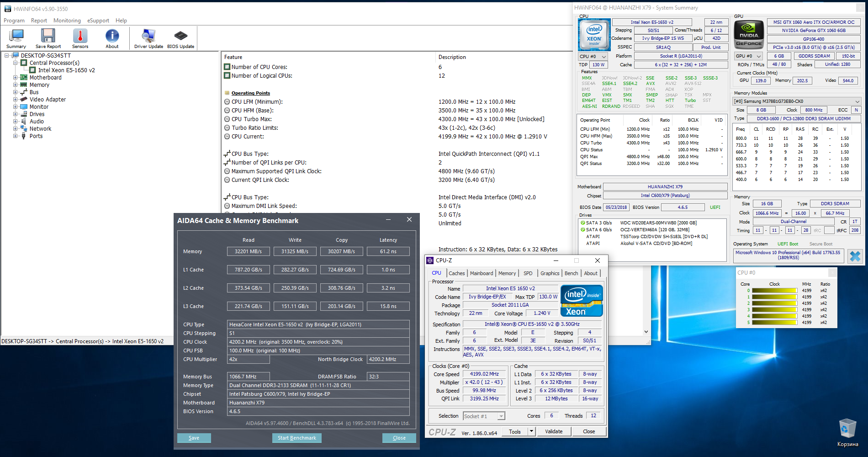868x457 pixels.
Task: Click the Core Speed 4199.02 MHz field in CPU-Z
Action: (484, 374)
